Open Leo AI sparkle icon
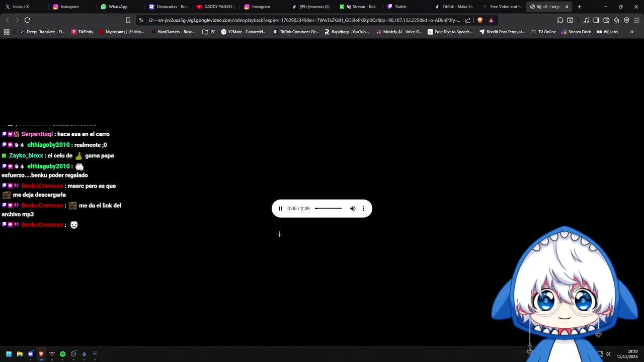Viewport: 644px width, 362px height. click(616, 20)
